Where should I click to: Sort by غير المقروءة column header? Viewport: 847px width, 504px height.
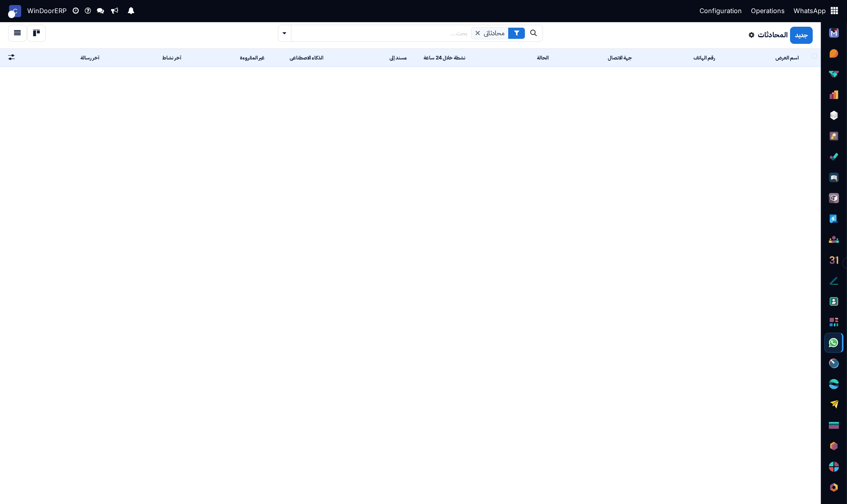[x=252, y=58]
